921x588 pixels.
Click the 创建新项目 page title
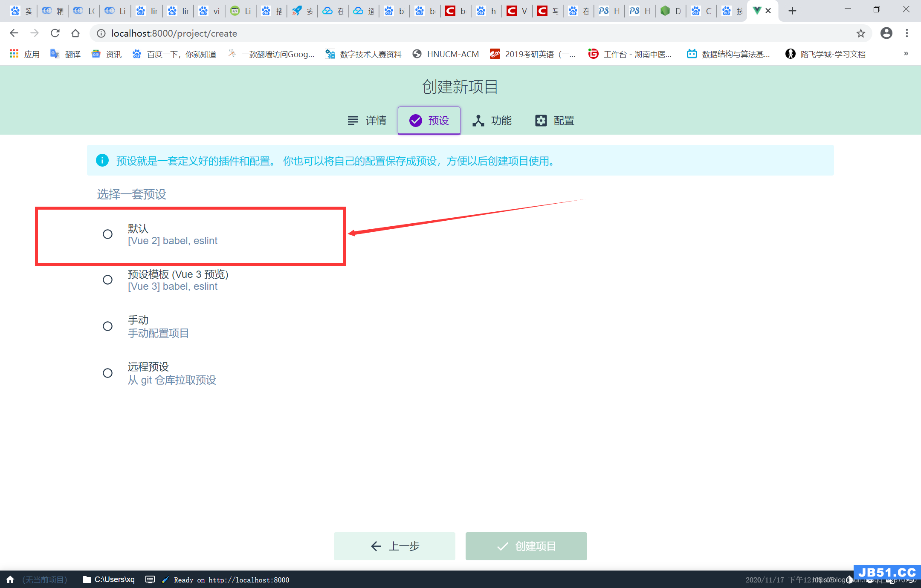point(460,87)
